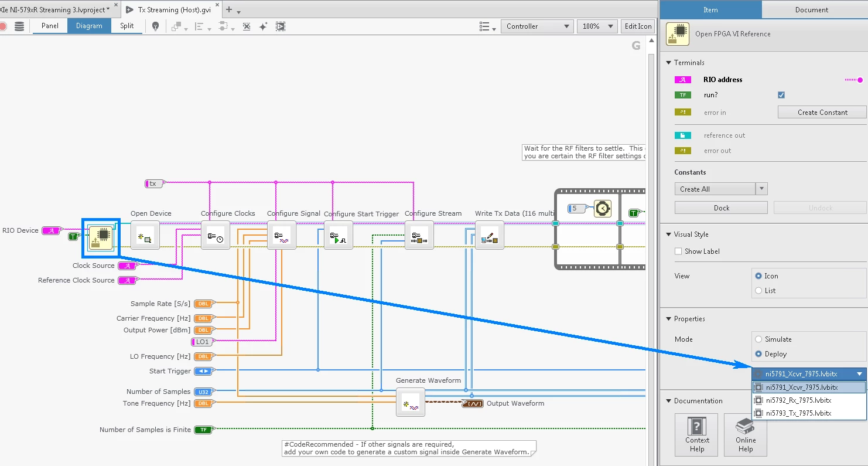Image resolution: width=868 pixels, height=466 pixels.
Task: Run diagram cleanup with the magic wand icon
Action: point(262,26)
